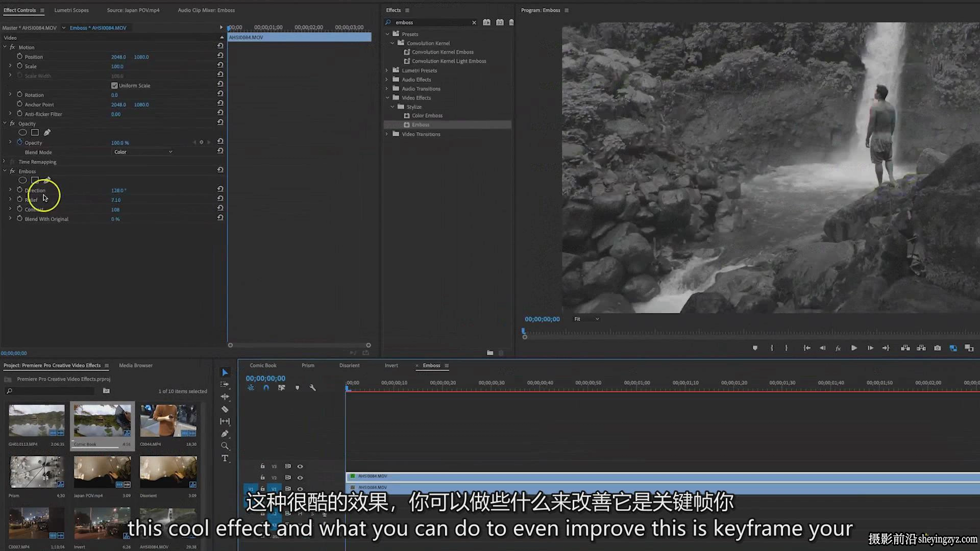Switch to the Comic Book sequence tab
The height and width of the screenshot is (551, 980).
(x=263, y=365)
